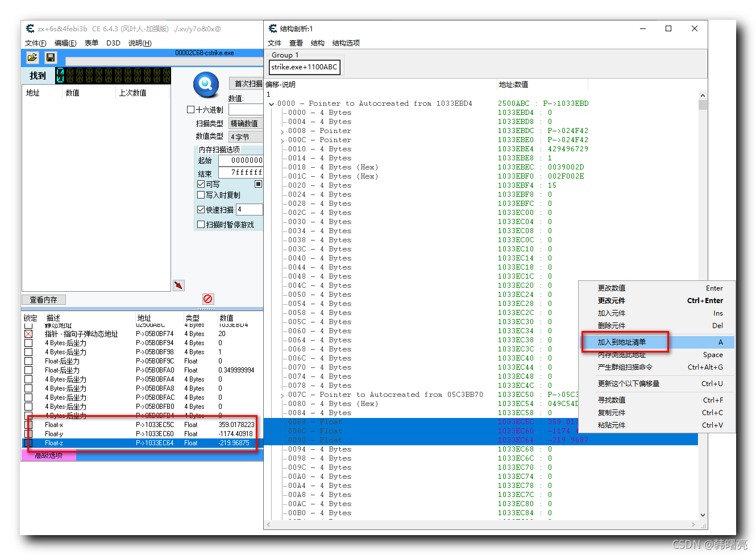Choose 产生群组扫描命令 menu entry
Image resolution: width=756 pixels, height=555 pixels.
(657, 367)
